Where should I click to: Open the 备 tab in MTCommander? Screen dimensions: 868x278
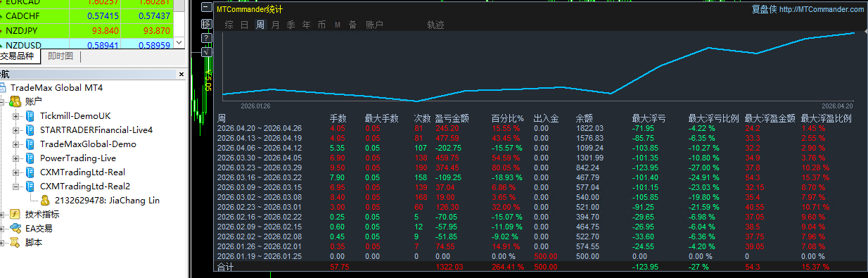(352, 25)
